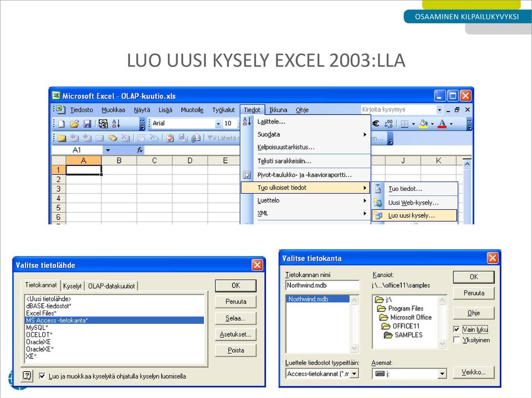The width and height of the screenshot is (532, 398).
Task: Click the Save diskette icon in Excel toolbar
Action: point(87,124)
